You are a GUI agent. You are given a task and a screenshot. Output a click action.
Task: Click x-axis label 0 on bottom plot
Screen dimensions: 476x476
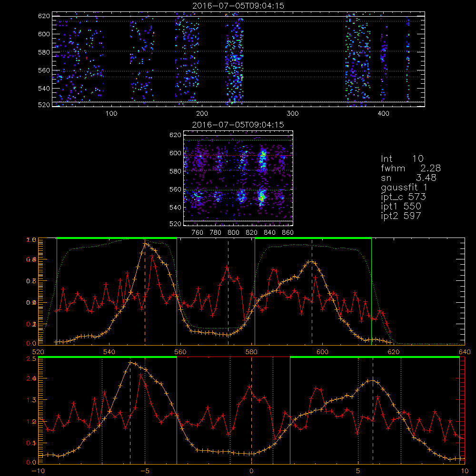pos(251,471)
